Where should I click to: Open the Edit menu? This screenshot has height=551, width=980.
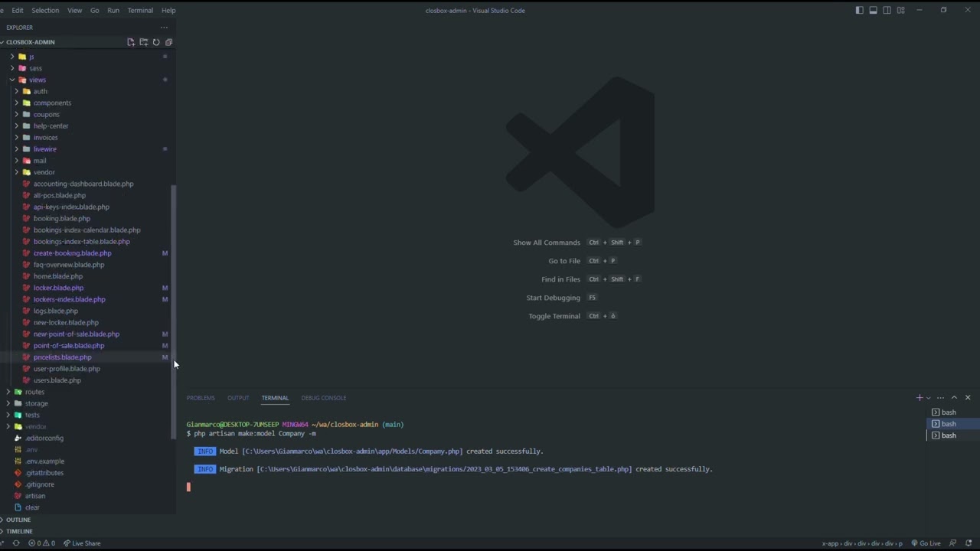pyautogui.click(x=17, y=10)
